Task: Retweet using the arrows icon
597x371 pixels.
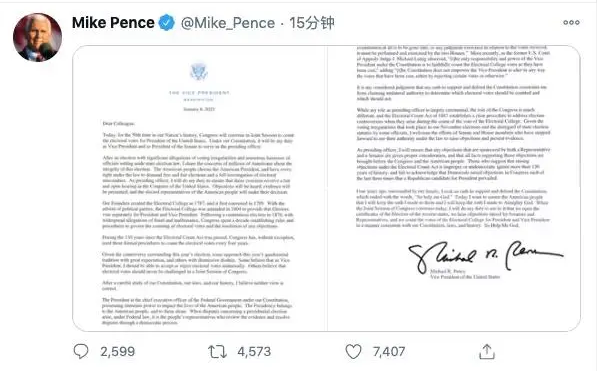Action: pyautogui.click(x=217, y=352)
